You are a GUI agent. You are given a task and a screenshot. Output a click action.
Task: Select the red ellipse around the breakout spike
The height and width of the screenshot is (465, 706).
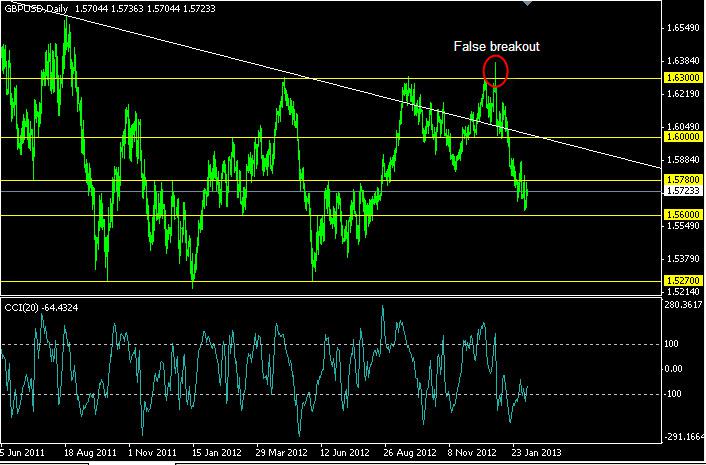pos(495,71)
